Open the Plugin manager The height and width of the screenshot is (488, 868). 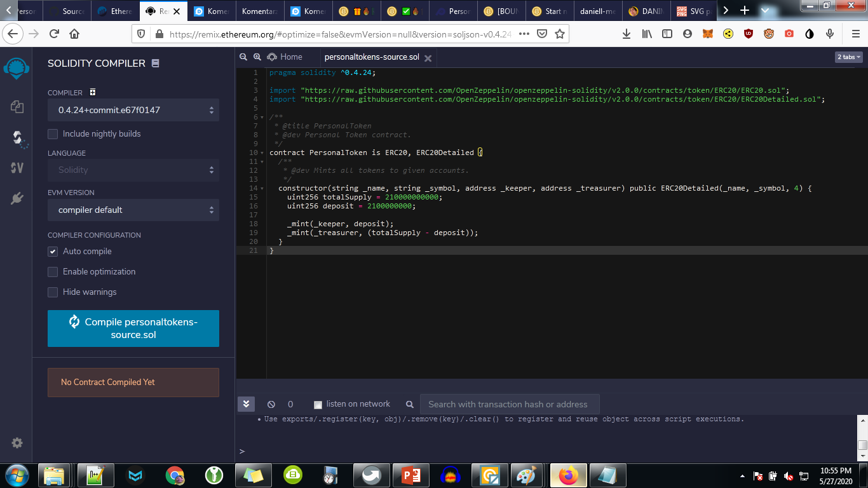[x=16, y=198]
